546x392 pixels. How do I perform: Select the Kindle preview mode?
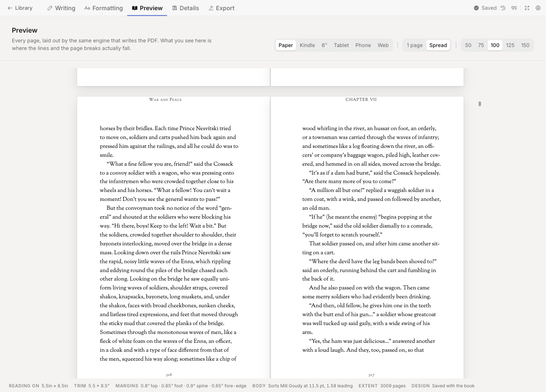point(307,45)
